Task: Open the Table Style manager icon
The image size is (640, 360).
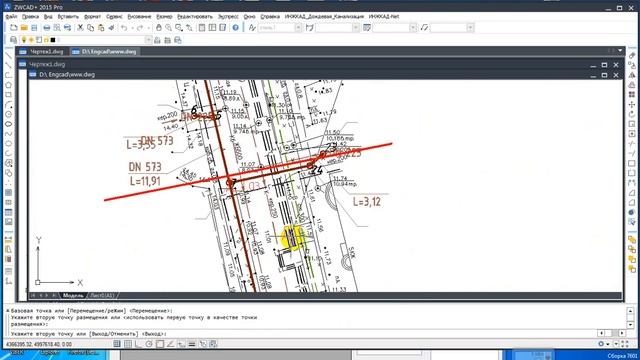Action: coord(367,28)
